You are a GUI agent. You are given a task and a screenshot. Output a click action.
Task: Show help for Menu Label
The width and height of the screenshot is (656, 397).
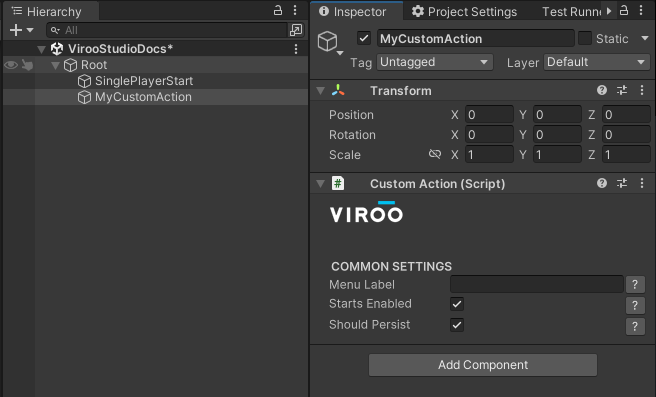pyautogui.click(x=635, y=284)
